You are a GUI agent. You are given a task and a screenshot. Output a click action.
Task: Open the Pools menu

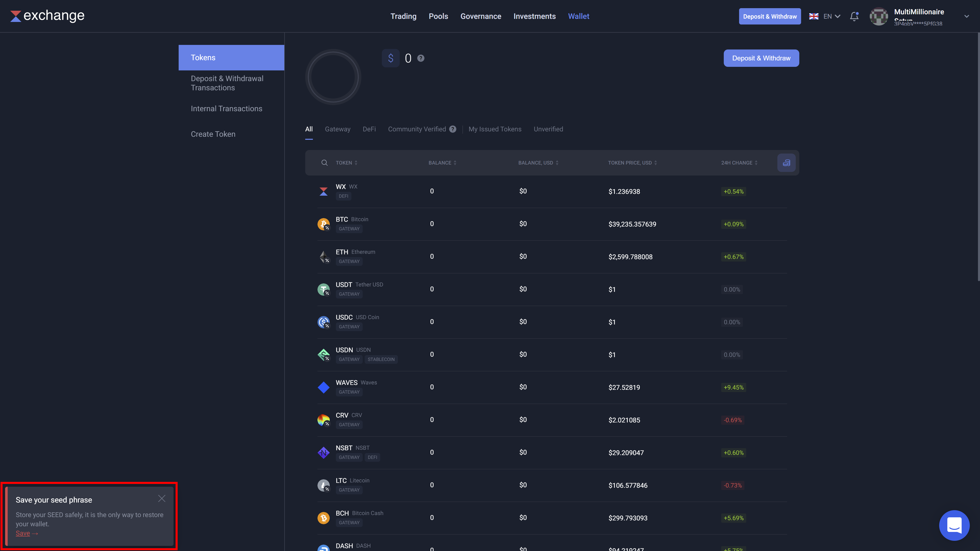pyautogui.click(x=438, y=16)
